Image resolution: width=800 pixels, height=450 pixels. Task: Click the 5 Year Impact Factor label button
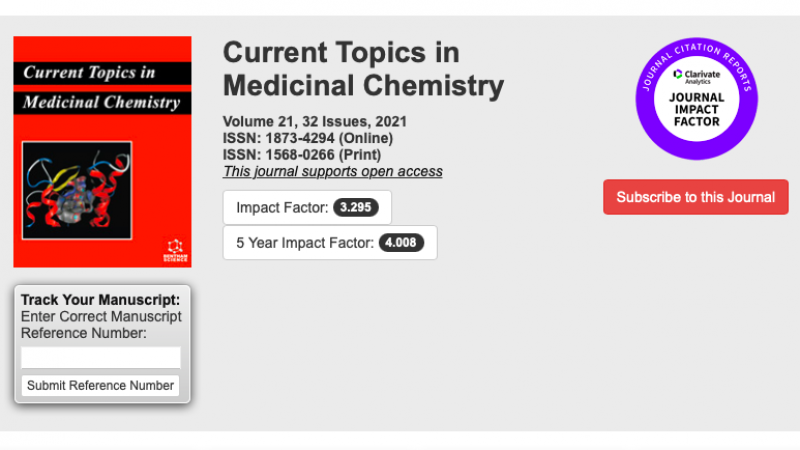pos(305,242)
